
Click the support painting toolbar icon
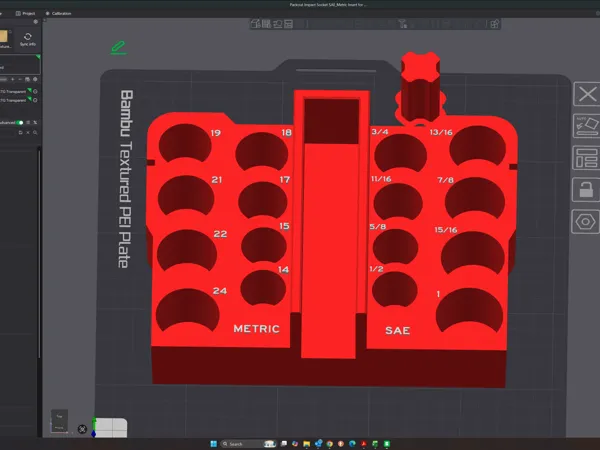pos(403,24)
